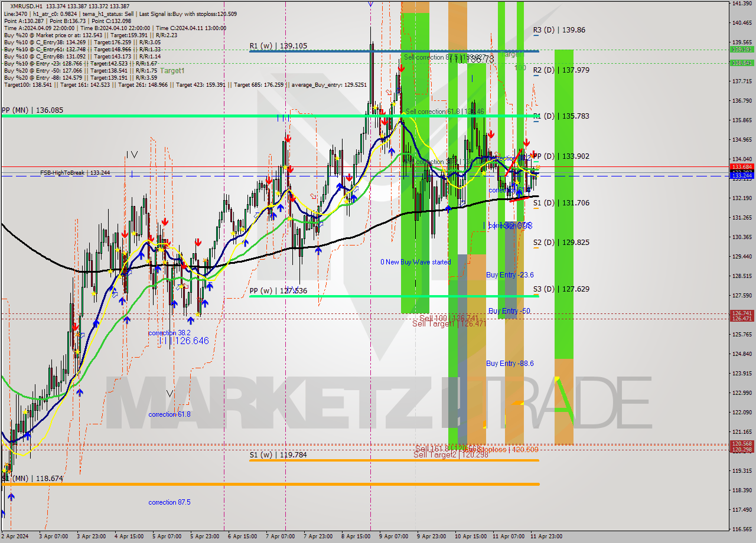
Task: Select the 'R1 (w) | 139.105' weekly resistance label
Action: point(278,45)
